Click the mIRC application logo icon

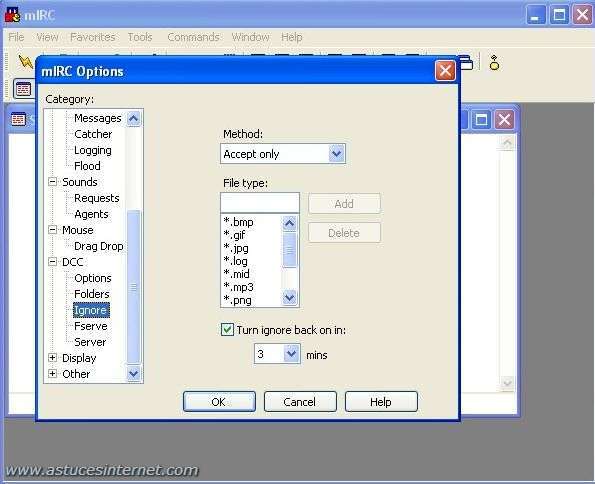[x=13, y=15]
